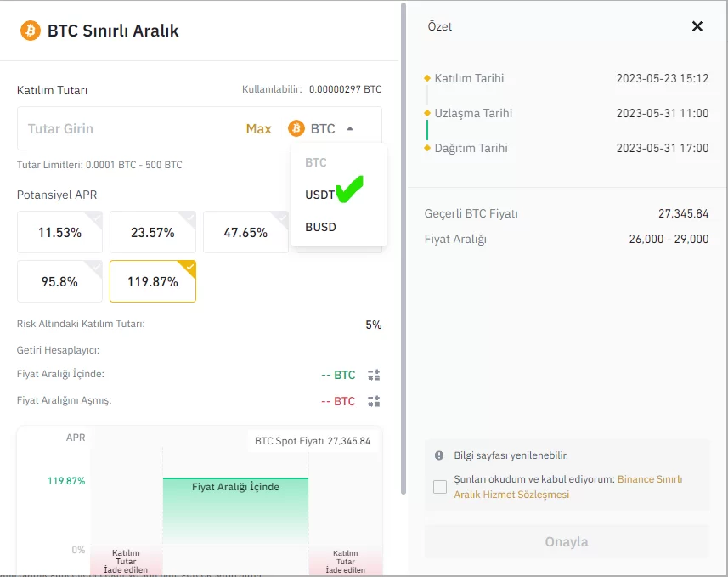Click the info icon near Bilgi sayfası
Screen dimensions: 728x577
(x=439, y=455)
